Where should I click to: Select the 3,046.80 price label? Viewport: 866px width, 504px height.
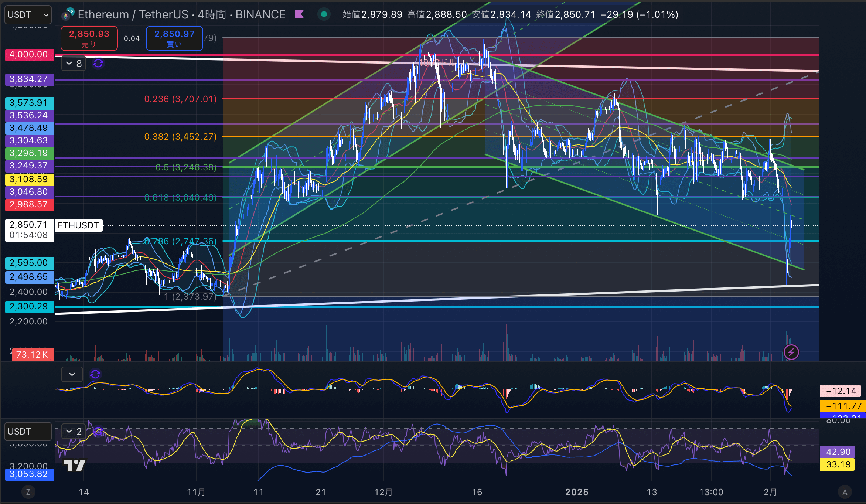tap(29, 192)
